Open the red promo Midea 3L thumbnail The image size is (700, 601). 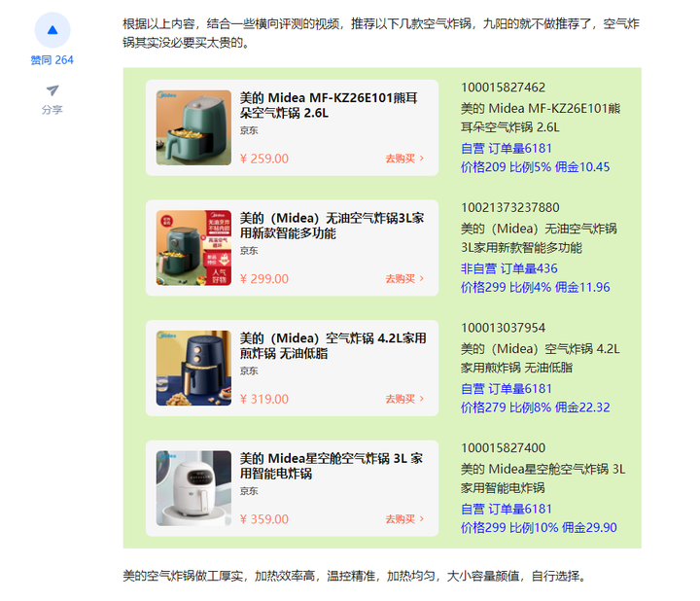tap(193, 248)
